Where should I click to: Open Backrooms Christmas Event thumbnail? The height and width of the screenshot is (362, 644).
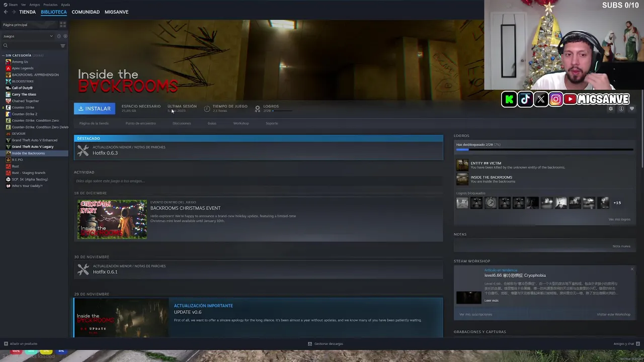pos(112,219)
